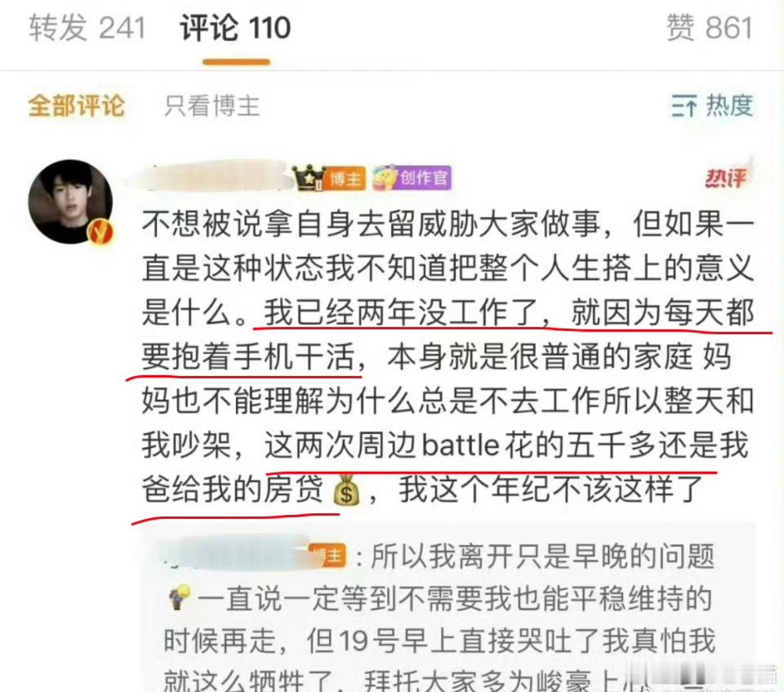Open the 转发 241 reposts tab
The height and width of the screenshot is (692, 784).
pyautogui.click(x=87, y=27)
